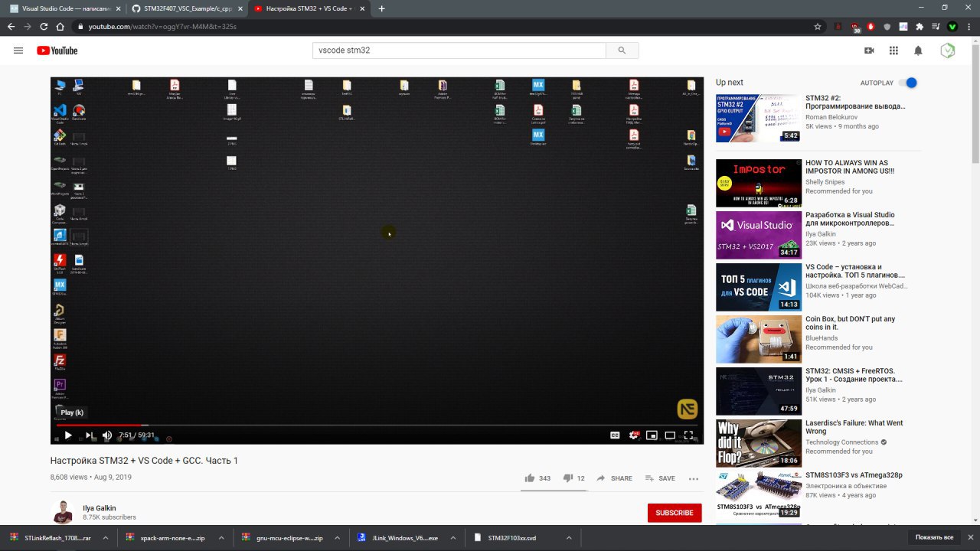Screen dimensions: 980x551
Task: Open more actions three-dot menu
Action: (694, 478)
